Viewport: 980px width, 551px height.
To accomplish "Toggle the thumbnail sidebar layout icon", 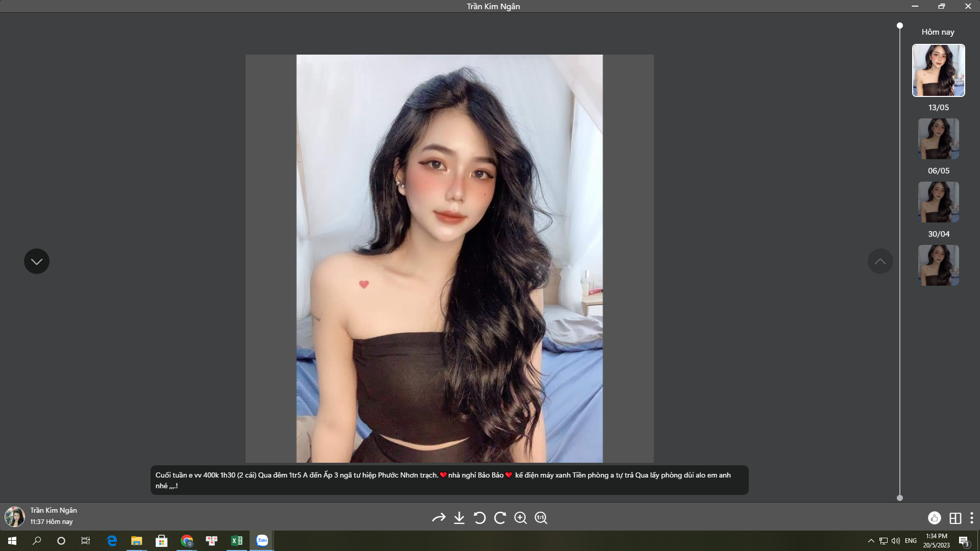I will tap(955, 518).
